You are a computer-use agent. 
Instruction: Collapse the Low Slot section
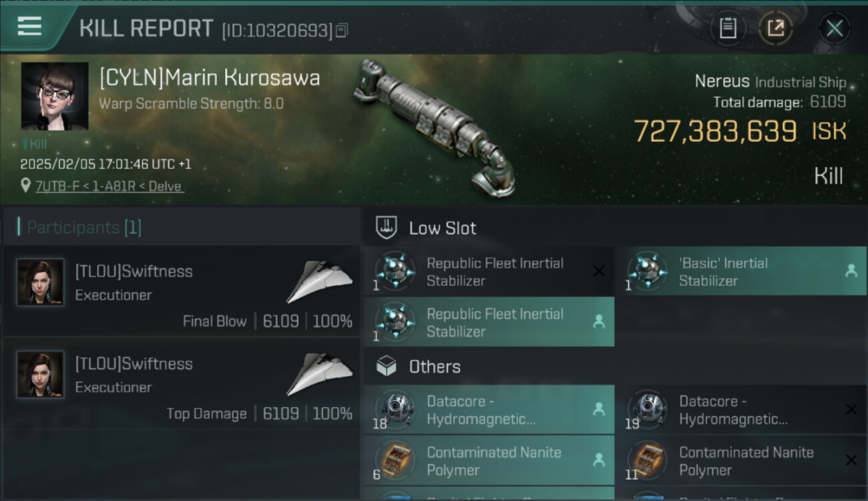pyautogui.click(x=442, y=228)
